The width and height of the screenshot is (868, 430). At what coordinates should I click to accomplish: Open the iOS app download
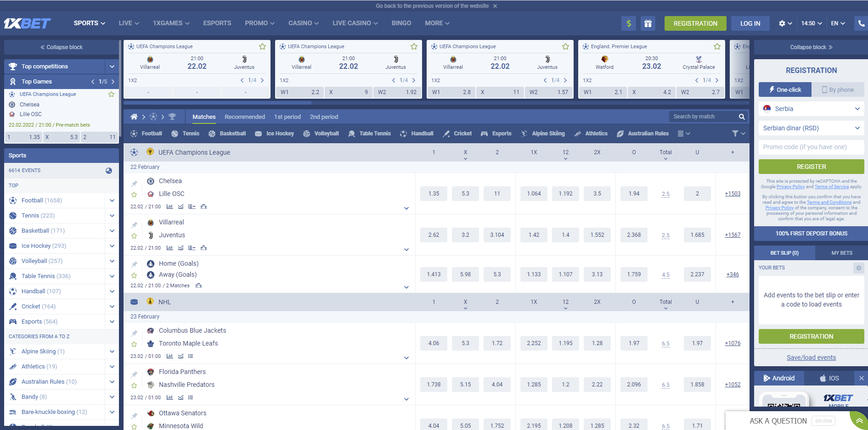829,378
